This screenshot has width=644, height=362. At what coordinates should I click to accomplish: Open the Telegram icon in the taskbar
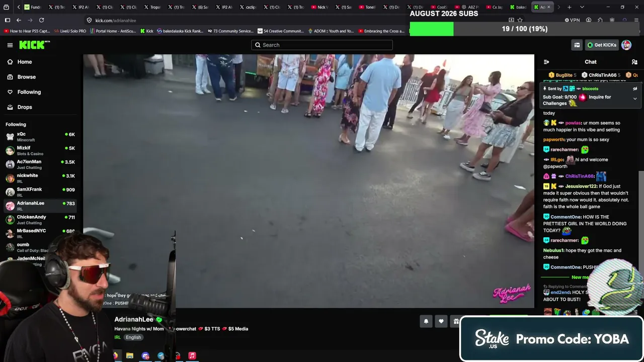coord(161,356)
